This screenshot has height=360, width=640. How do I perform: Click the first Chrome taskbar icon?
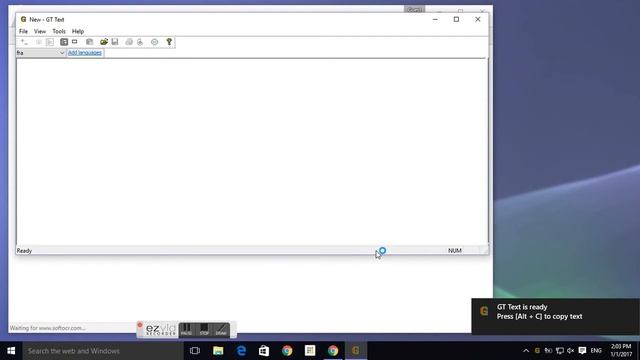click(x=287, y=351)
